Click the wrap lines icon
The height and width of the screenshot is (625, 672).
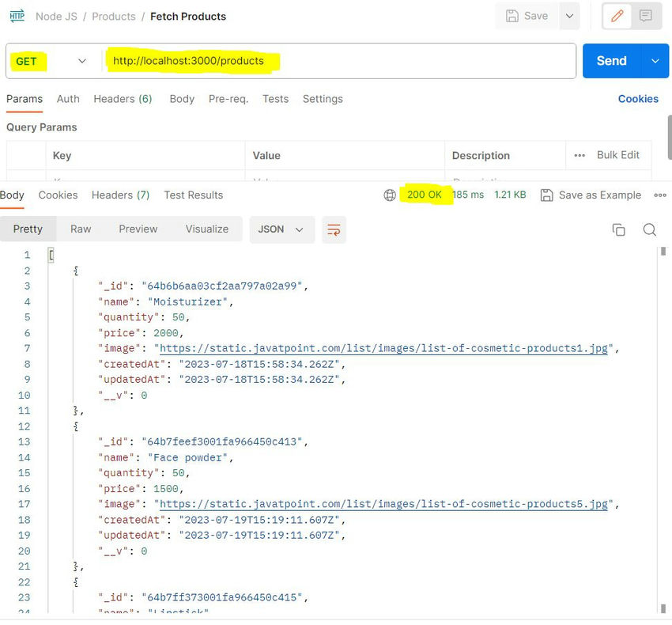334,229
